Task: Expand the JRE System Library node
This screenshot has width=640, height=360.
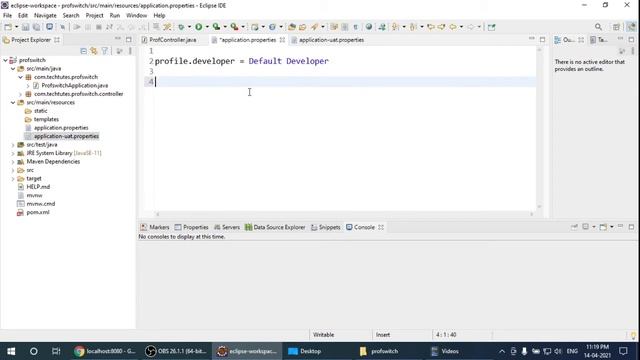Action: click(x=13, y=153)
